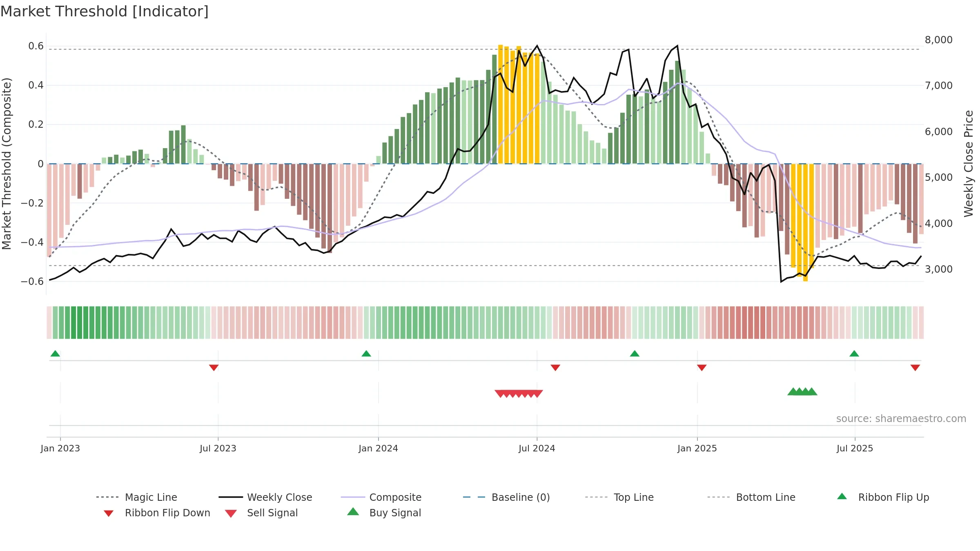The image size is (980, 551).
Task: Toggle Sell Signal legend entry
Action: [261, 513]
